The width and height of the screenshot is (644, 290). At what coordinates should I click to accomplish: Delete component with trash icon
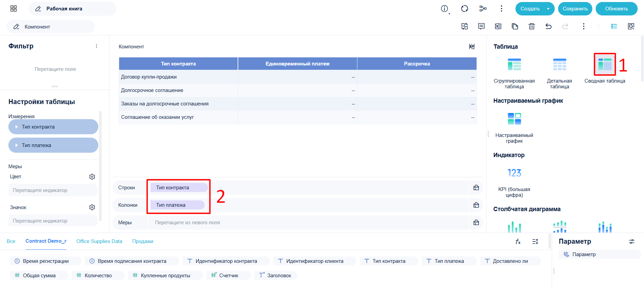coord(532,26)
